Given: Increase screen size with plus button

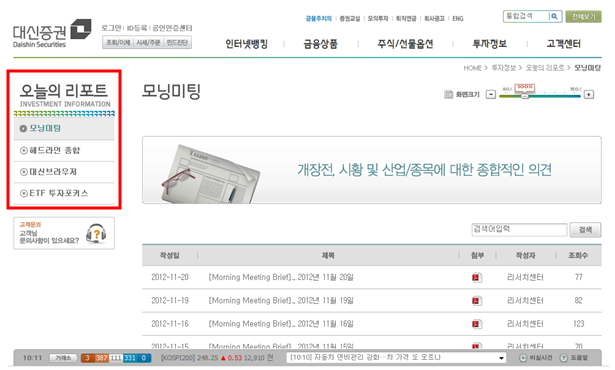Looking at the screenshot, I should point(589,95).
